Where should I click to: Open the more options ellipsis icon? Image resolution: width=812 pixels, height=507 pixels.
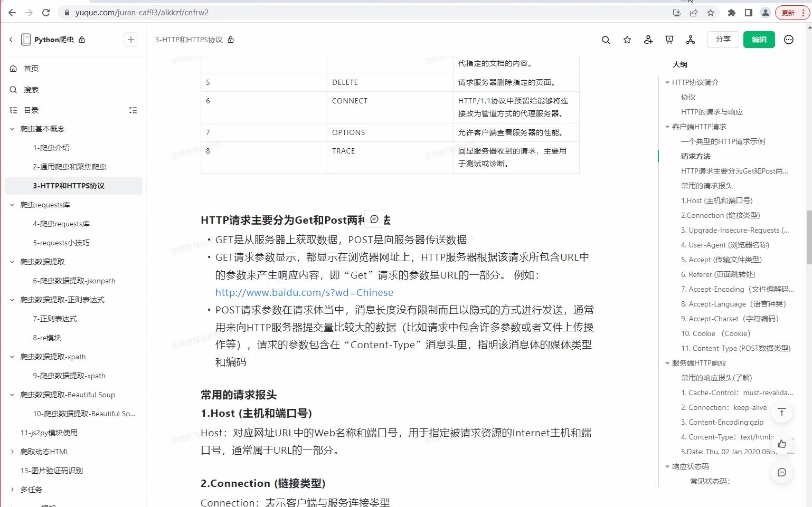tap(789, 40)
